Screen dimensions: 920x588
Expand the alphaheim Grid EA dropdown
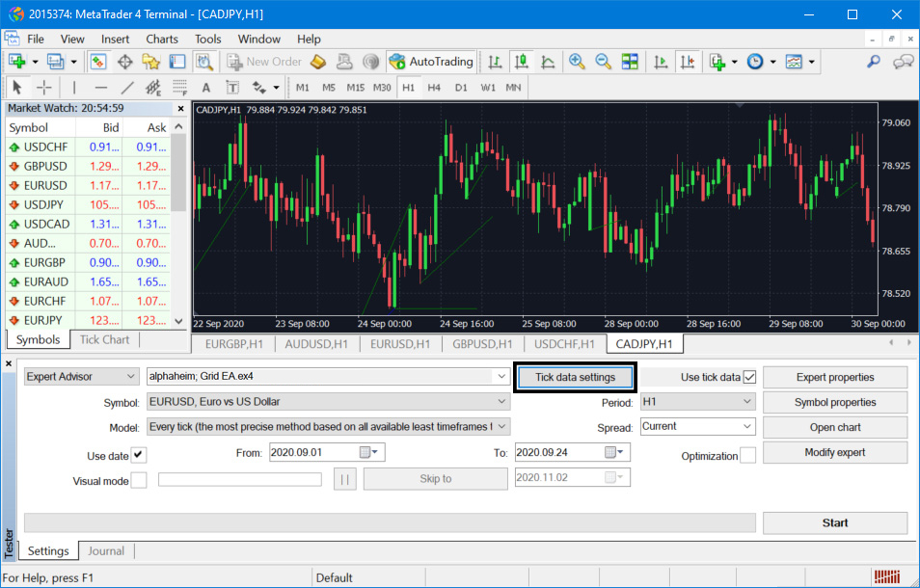point(501,376)
